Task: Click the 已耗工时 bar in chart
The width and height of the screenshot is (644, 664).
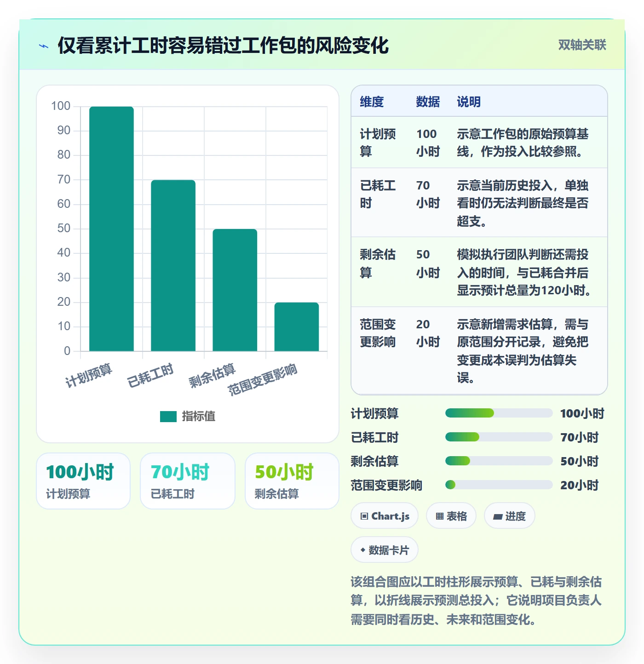Action: tap(173, 266)
